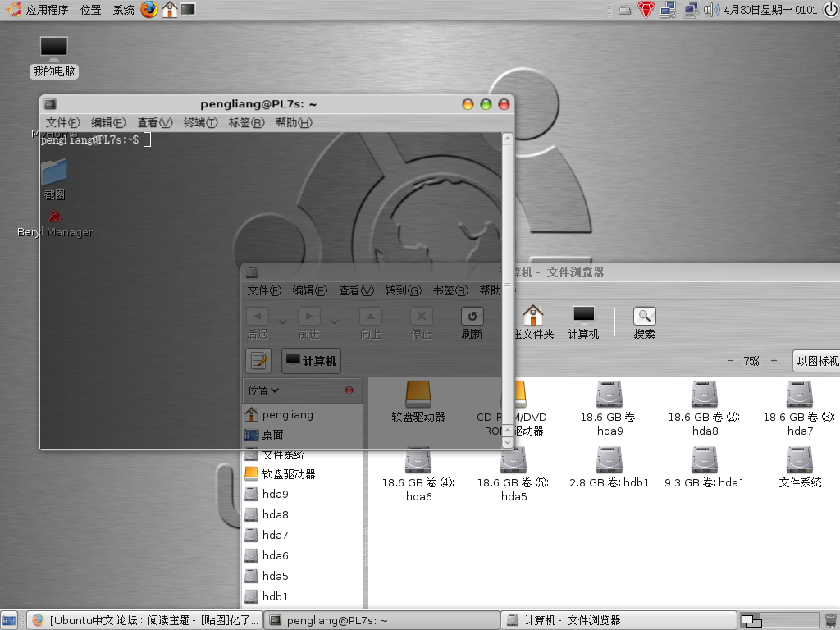The image size is (840, 630).
Task: Switch to Ubuntu中文论坛 Firefox taskbar button
Action: click(x=145, y=620)
